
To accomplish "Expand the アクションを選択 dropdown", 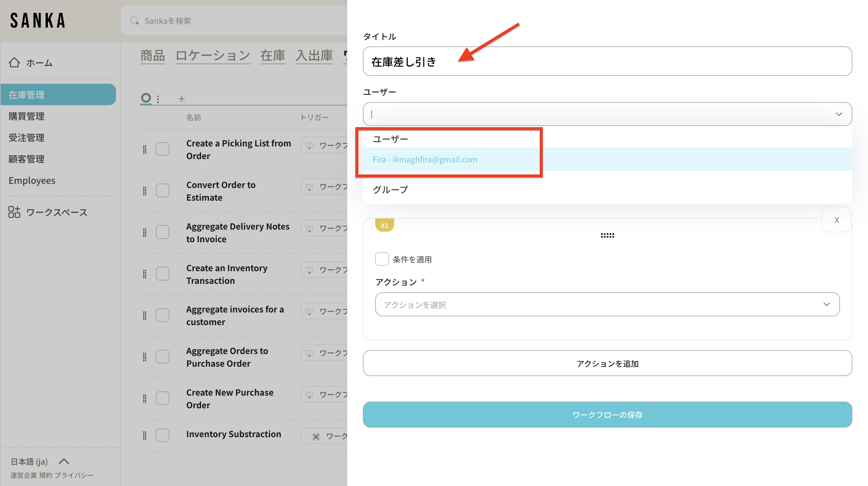I will pyautogui.click(x=607, y=305).
